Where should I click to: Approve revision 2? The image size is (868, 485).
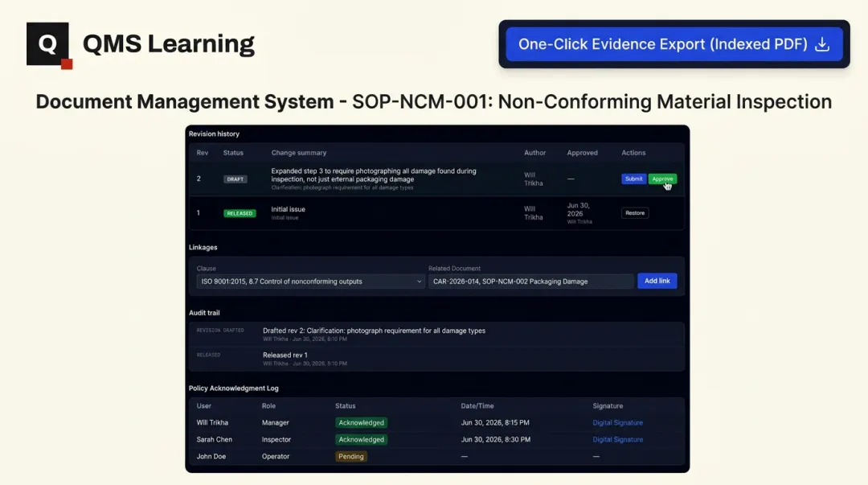tap(662, 179)
